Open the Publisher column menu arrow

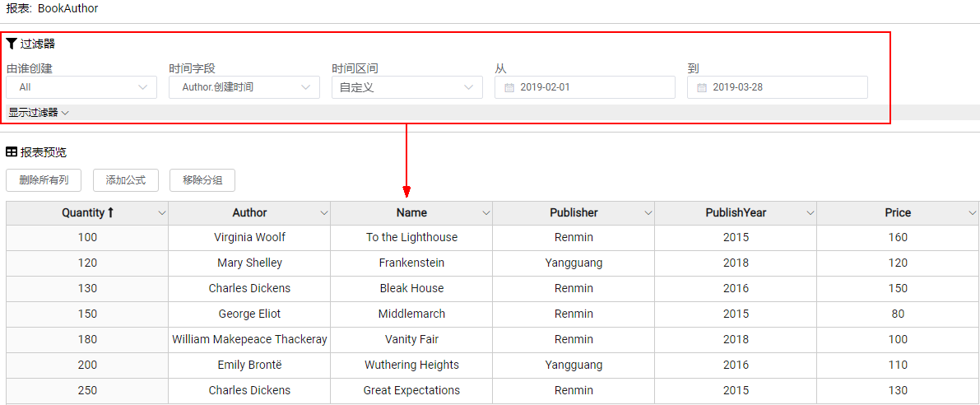648,213
